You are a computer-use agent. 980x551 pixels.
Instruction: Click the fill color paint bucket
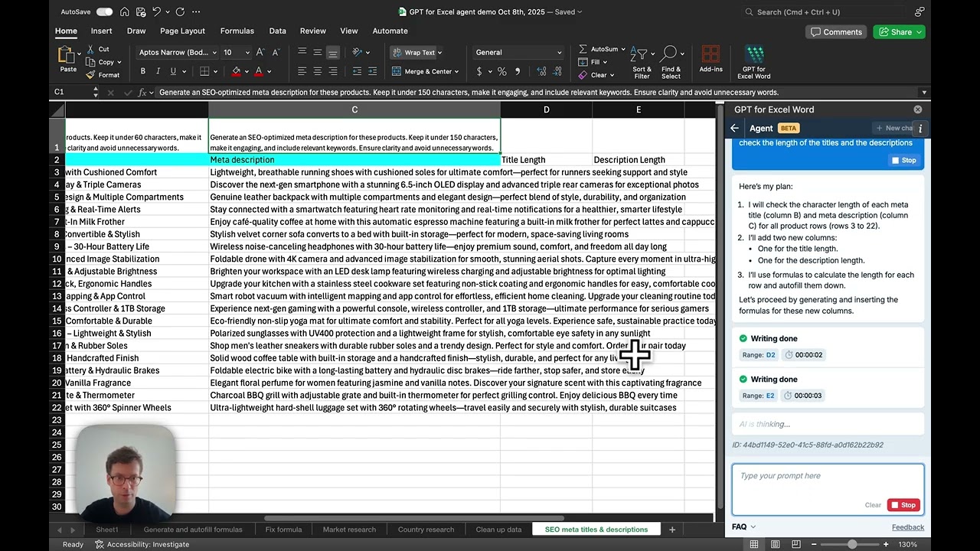tap(236, 71)
